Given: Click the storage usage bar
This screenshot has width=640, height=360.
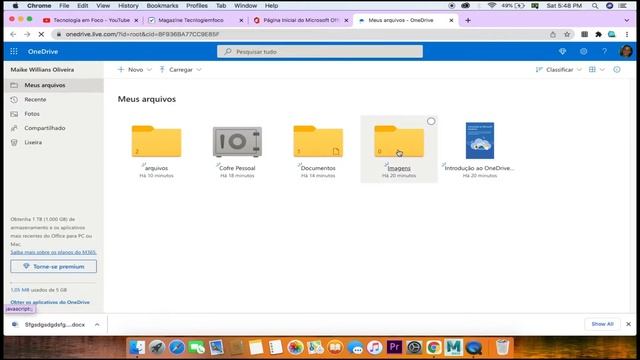Looking at the screenshot, I should click(53, 282).
